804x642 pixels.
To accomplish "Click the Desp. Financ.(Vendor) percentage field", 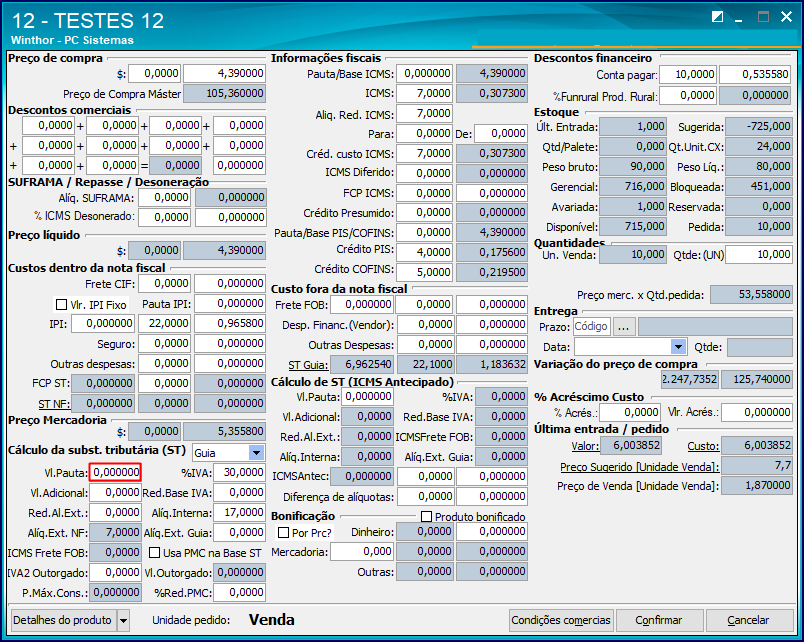I will point(425,325).
